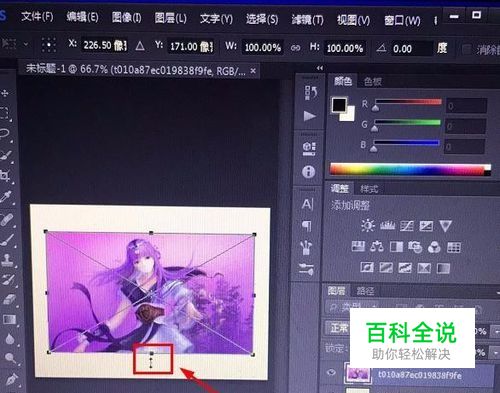Open the 正常 blend mode dropdown
This screenshot has width=500, height=393.
click(x=338, y=328)
